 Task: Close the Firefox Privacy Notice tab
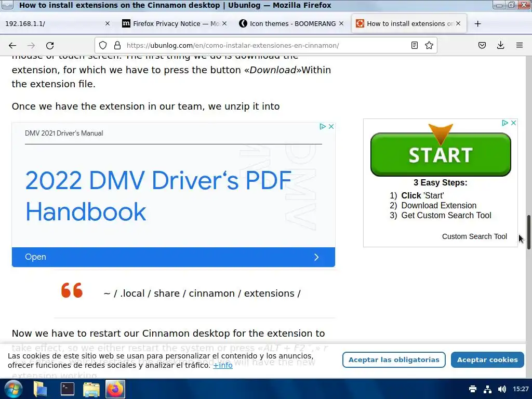tap(224, 23)
